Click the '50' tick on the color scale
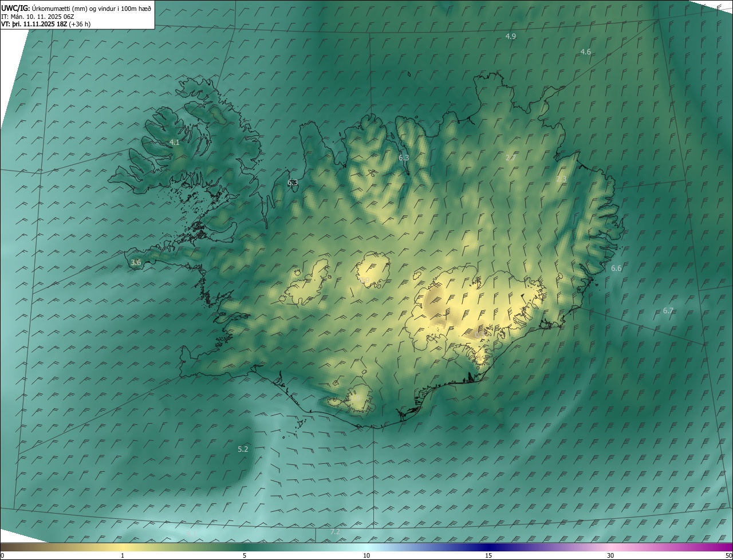Screen dimensions: 733x560 click(728, 555)
